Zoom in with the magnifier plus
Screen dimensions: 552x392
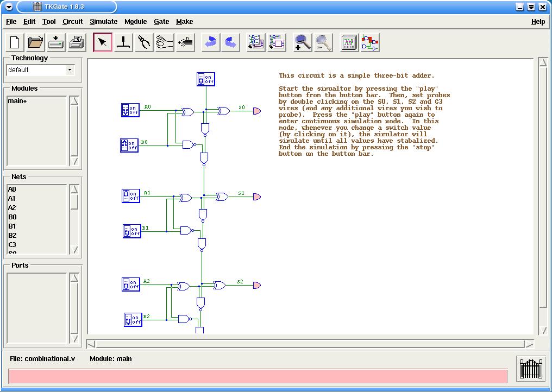click(x=303, y=42)
